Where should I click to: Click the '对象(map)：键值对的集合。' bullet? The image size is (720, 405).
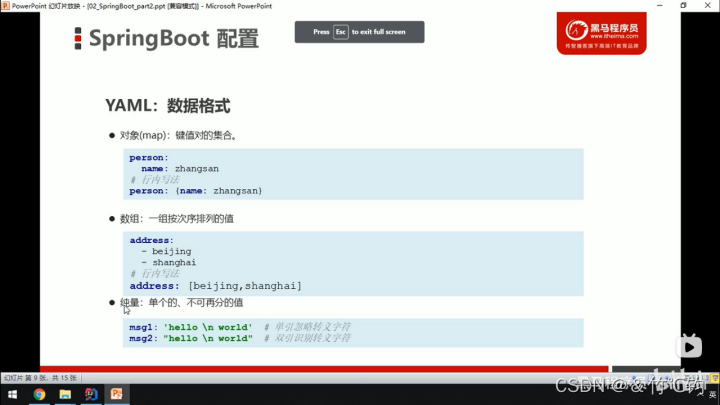point(178,135)
